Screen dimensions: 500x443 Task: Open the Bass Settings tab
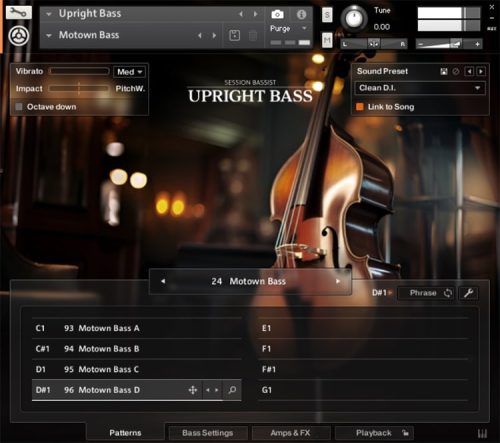(x=208, y=433)
